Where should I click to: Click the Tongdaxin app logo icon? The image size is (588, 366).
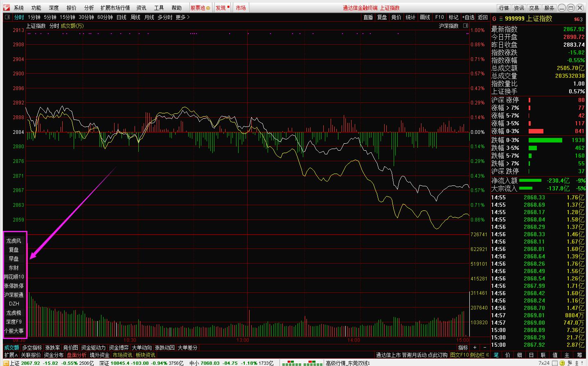click(6, 8)
